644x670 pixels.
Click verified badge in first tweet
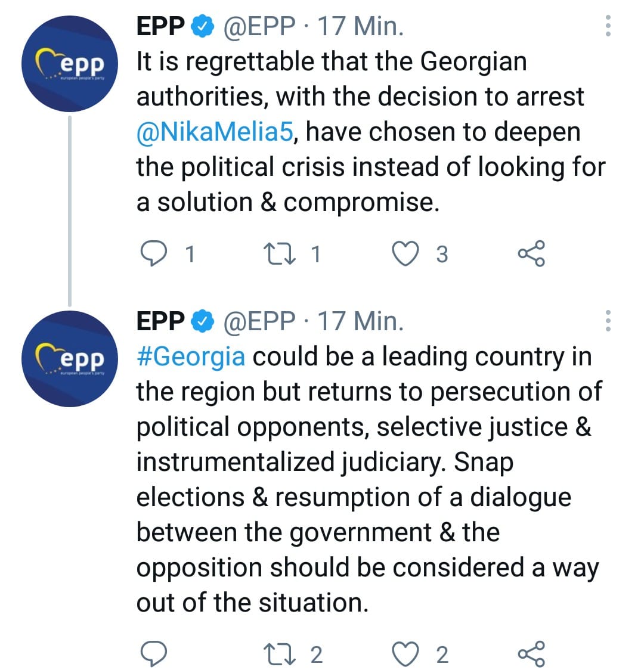click(x=202, y=26)
